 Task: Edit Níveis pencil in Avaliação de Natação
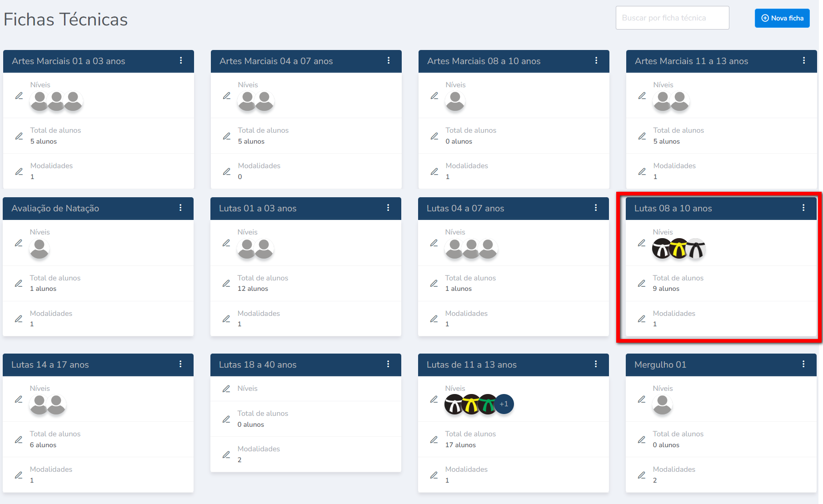pos(19,243)
